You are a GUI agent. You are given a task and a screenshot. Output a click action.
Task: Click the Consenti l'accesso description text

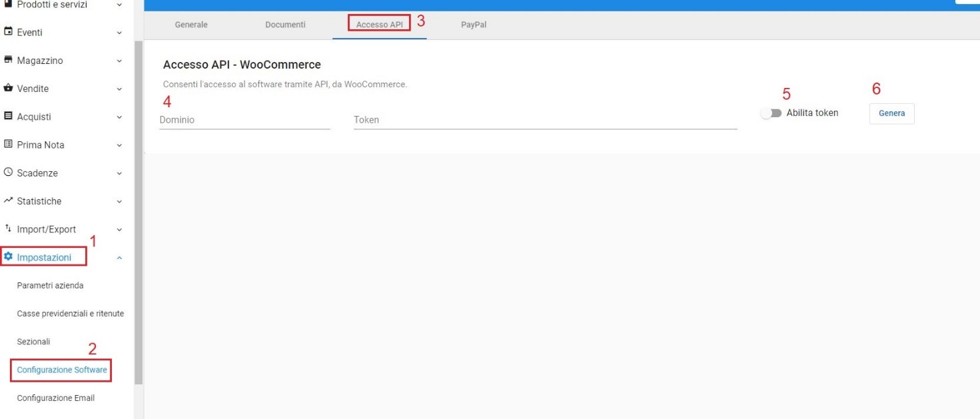[285, 85]
